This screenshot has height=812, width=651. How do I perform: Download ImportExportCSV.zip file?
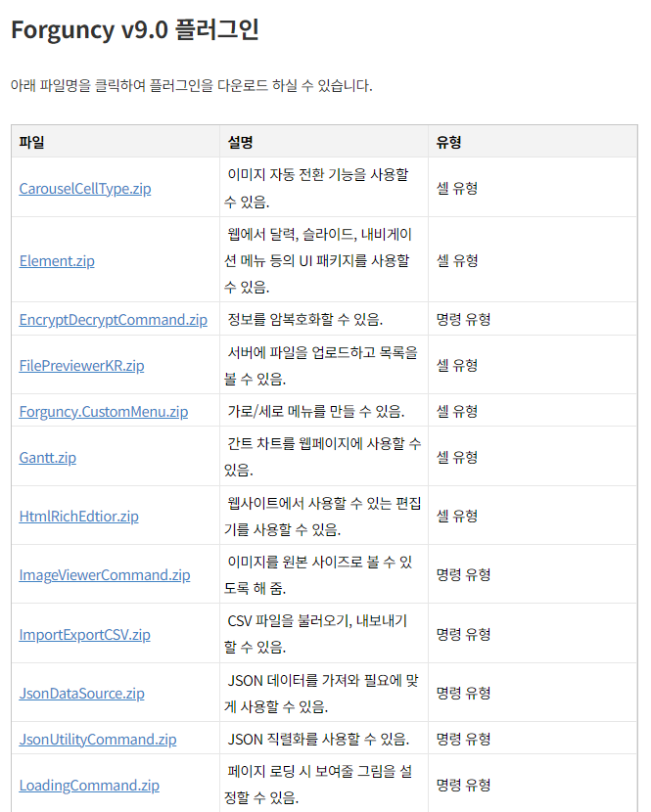pos(84,634)
